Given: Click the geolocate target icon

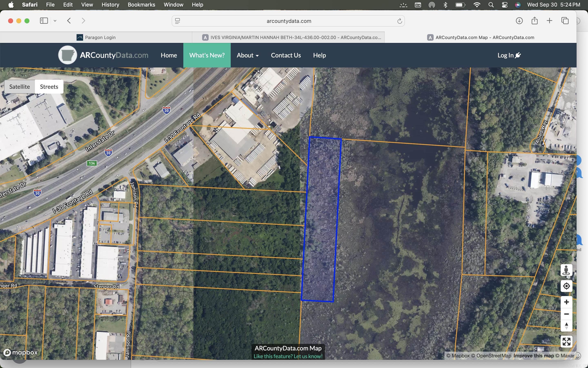Looking at the screenshot, I should [x=566, y=286].
